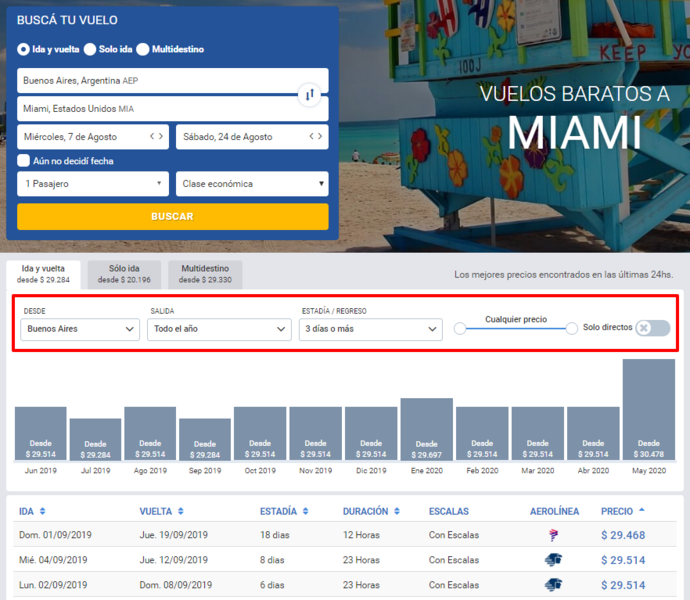Click the 8 días stay cell

[272, 560]
